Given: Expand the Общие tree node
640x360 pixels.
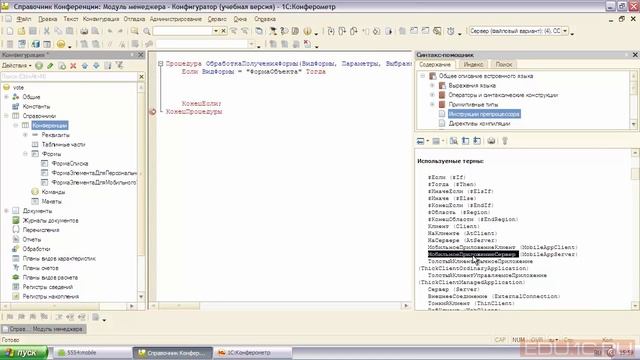Looking at the screenshot, I should (6, 97).
